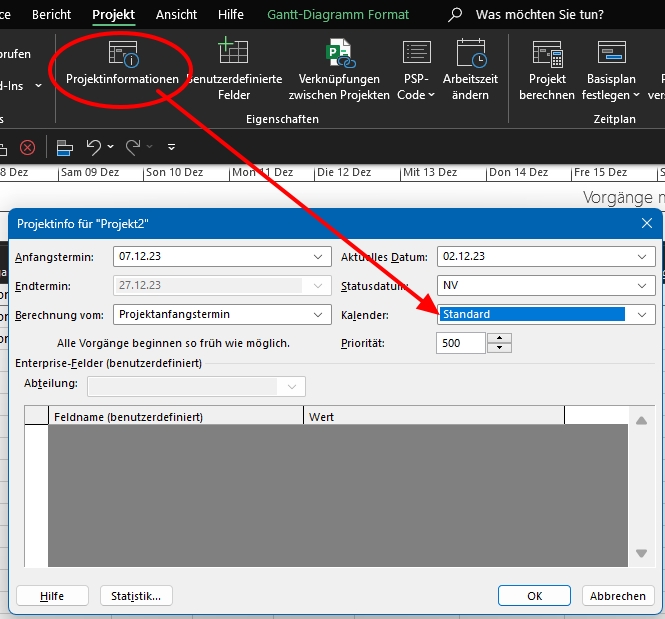Open the Statistik... button

click(136, 596)
